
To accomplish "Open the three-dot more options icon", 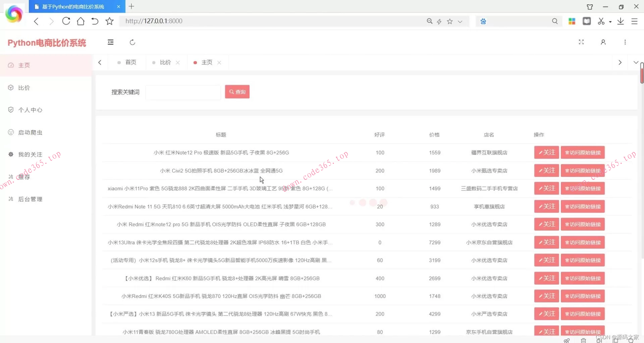I will 625,42.
